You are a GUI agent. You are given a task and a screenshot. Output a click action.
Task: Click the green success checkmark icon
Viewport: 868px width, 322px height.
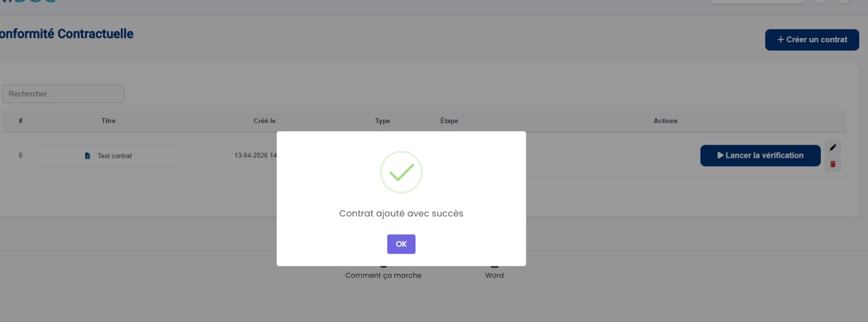click(x=401, y=172)
